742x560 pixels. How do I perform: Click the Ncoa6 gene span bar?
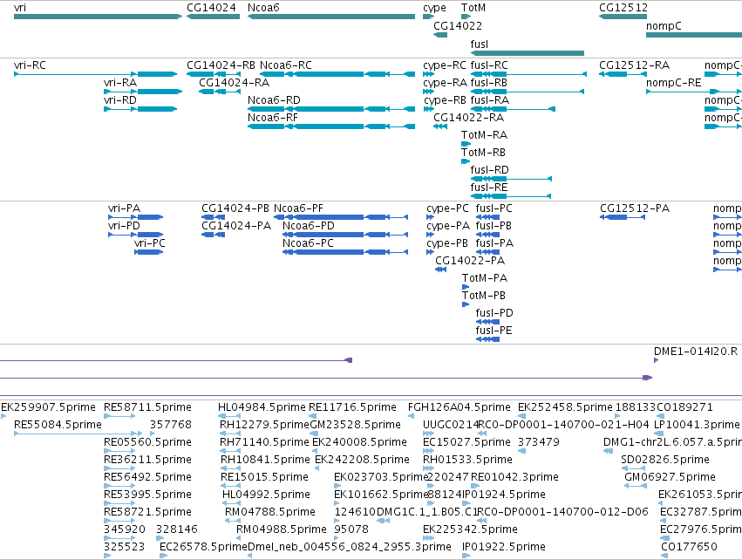(331, 17)
